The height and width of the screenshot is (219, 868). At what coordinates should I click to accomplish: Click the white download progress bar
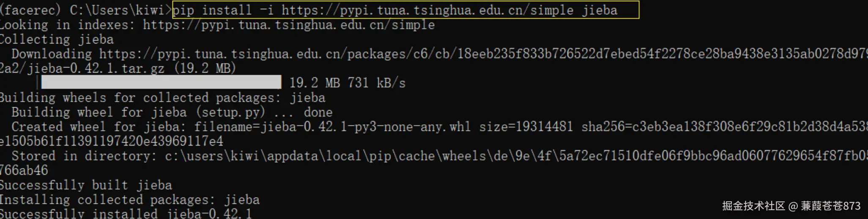[x=161, y=82]
